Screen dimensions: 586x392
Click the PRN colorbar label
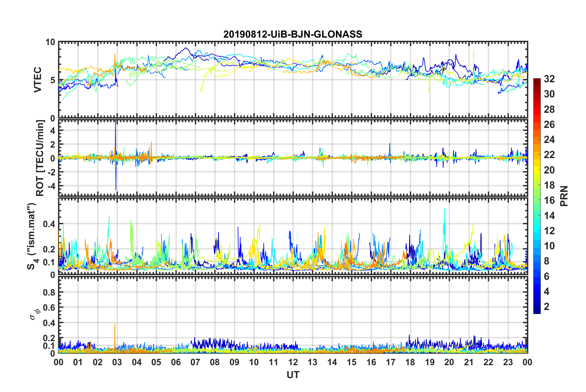pyautogui.click(x=564, y=196)
